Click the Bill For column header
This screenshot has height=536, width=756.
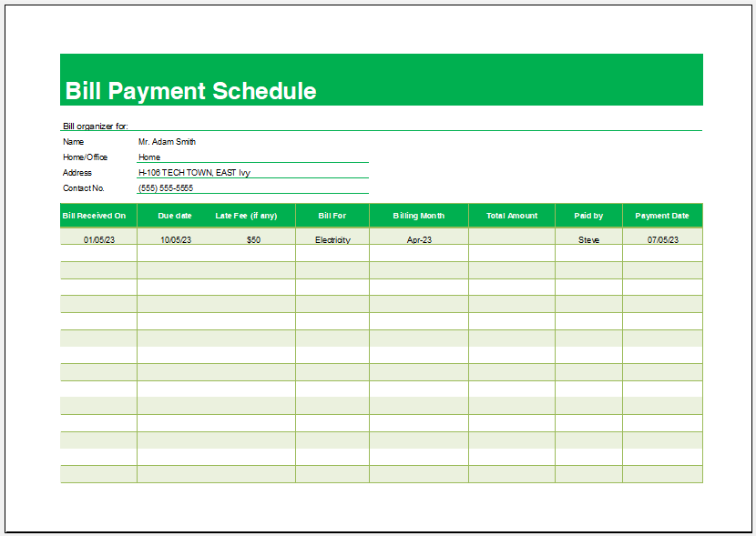coord(332,216)
